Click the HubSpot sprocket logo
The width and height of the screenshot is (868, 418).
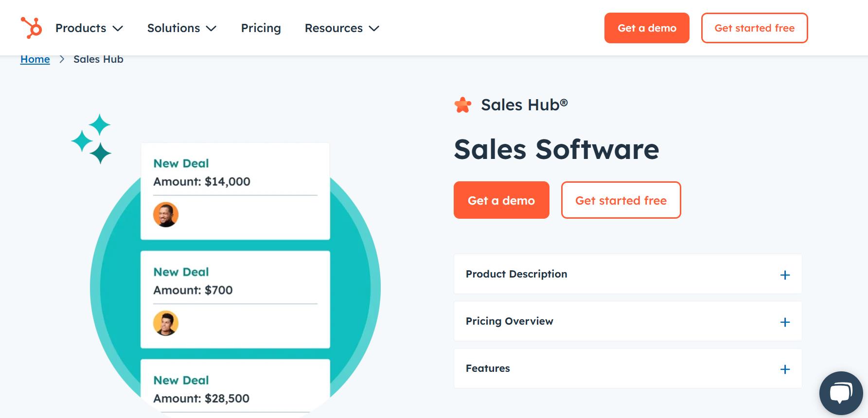click(x=31, y=28)
